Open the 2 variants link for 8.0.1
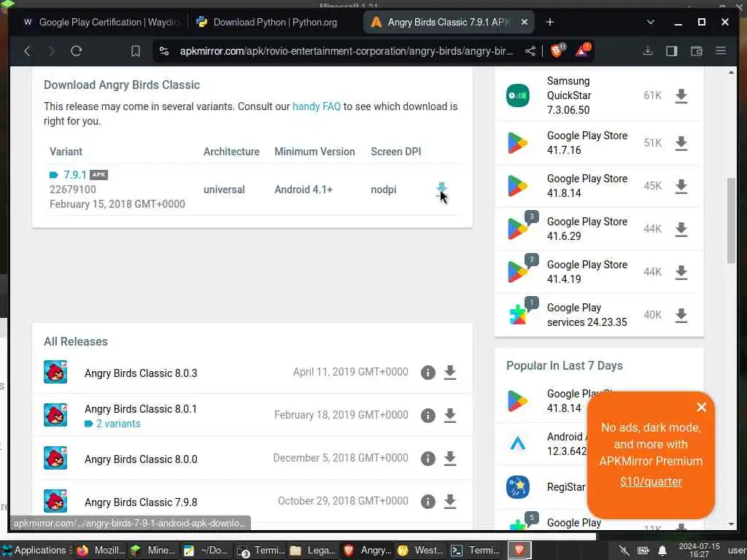 tap(118, 424)
